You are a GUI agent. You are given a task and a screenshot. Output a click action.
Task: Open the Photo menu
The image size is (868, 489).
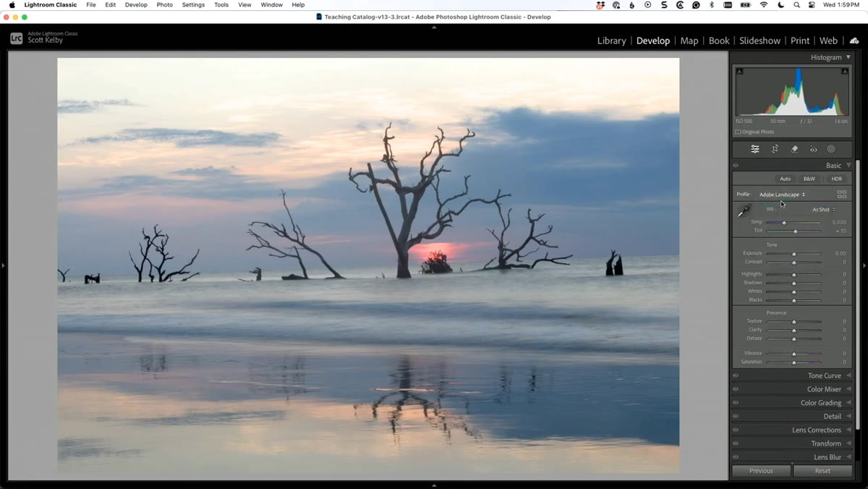pyautogui.click(x=165, y=5)
